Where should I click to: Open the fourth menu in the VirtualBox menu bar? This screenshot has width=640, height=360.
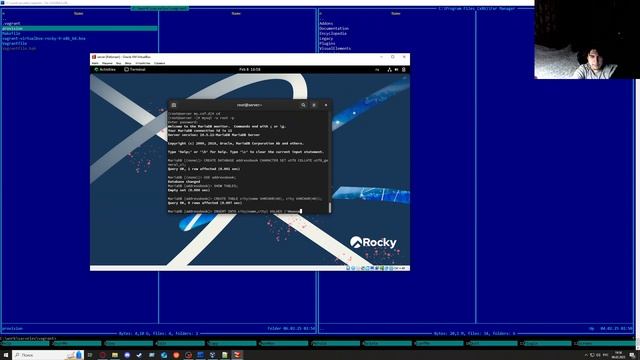[x=128, y=63]
